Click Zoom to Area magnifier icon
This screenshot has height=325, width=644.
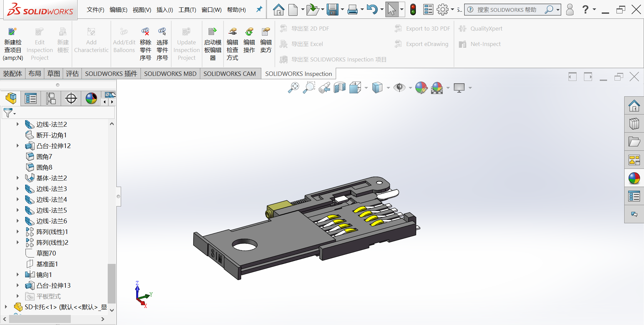click(x=309, y=88)
